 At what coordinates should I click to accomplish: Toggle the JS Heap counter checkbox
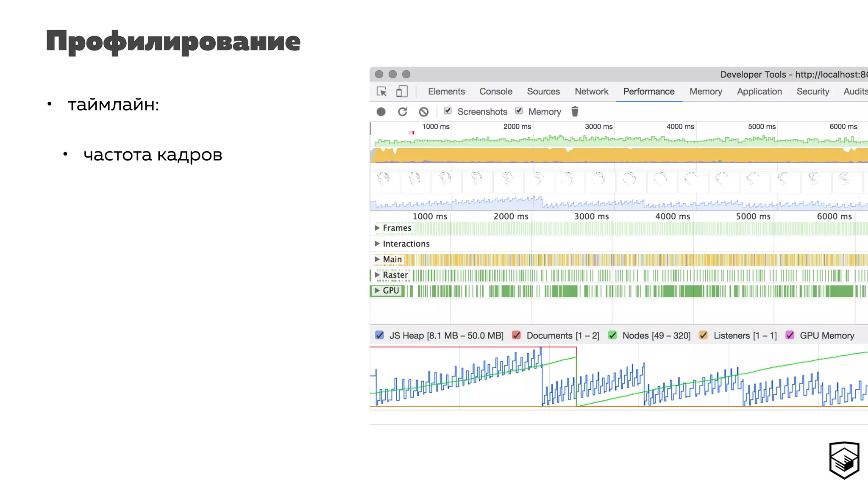pyautogui.click(x=380, y=335)
